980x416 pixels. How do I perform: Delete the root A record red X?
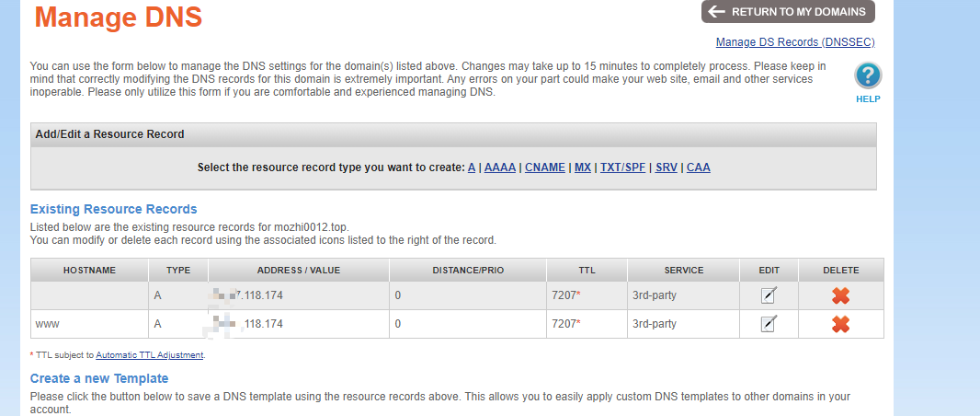click(x=840, y=295)
